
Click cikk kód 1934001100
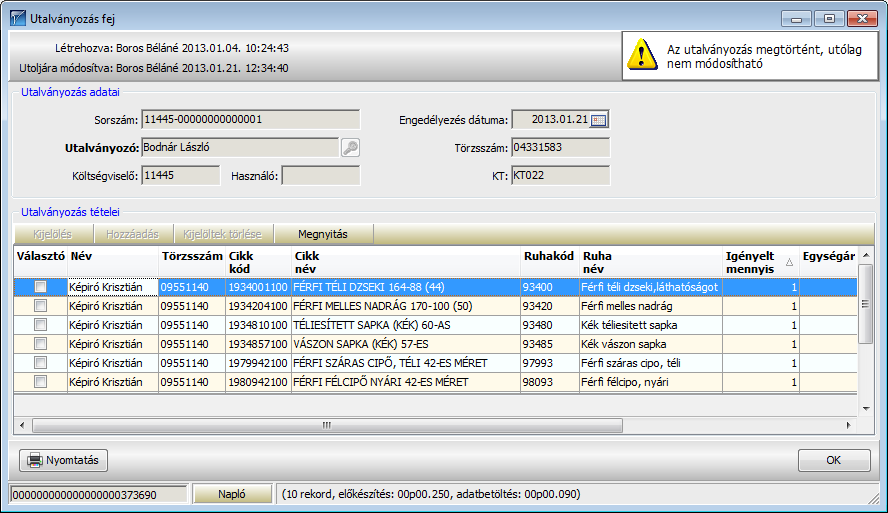(258, 287)
